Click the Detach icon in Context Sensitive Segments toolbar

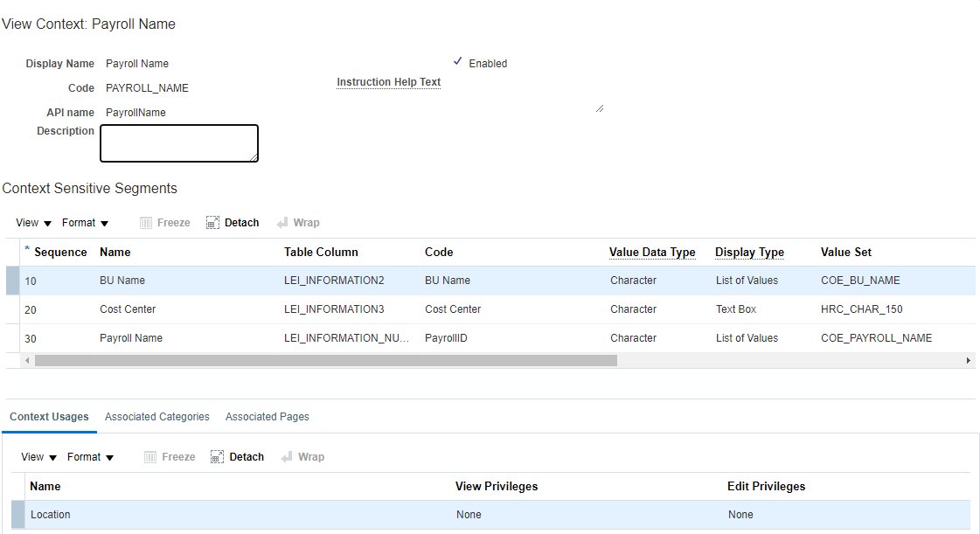(213, 223)
